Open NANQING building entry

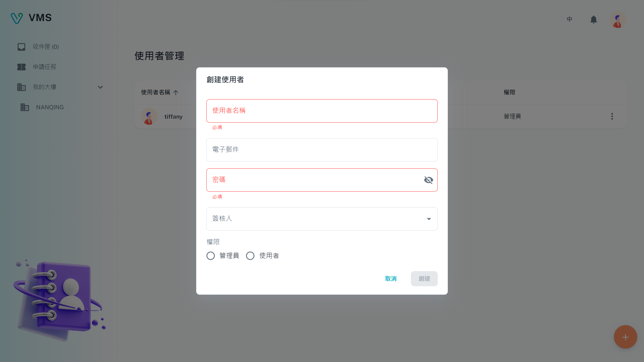point(50,107)
